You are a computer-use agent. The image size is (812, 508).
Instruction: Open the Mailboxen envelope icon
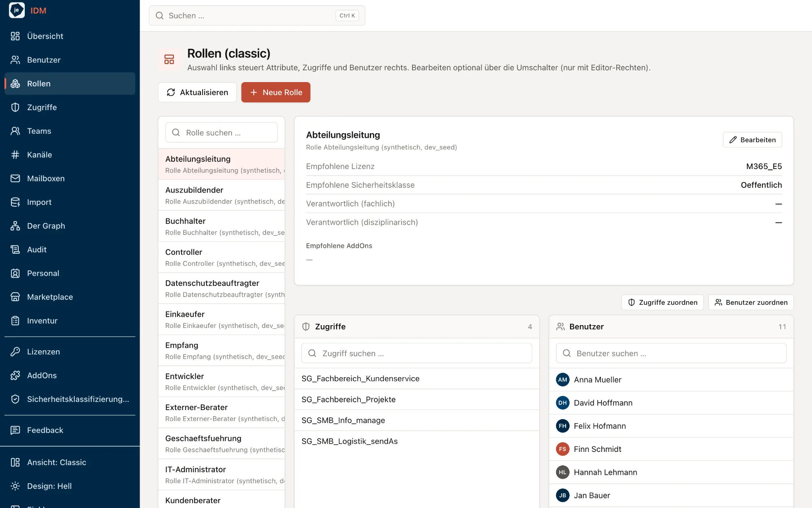15,178
